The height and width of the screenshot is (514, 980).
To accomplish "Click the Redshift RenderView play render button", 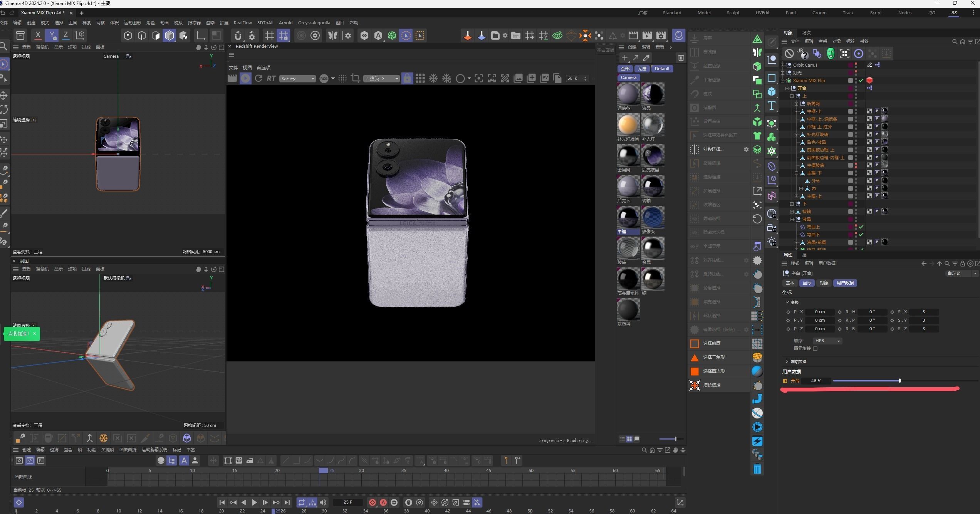I will (x=245, y=78).
